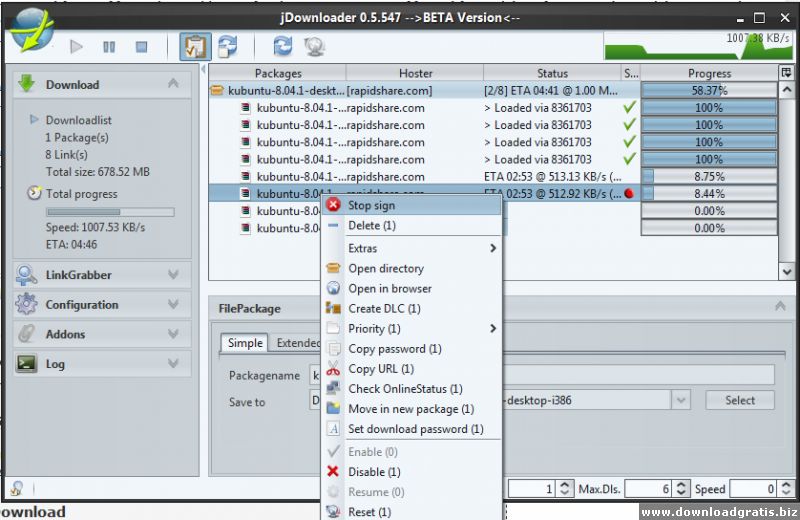The width and height of the screenshot is (800, 520).
Task: Choose Open in browser menu entry
Action: point(411,288)
